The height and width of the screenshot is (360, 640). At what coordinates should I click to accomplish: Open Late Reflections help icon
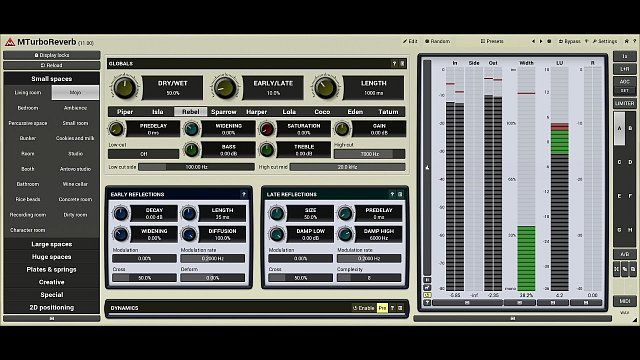[x=392, y=194]
